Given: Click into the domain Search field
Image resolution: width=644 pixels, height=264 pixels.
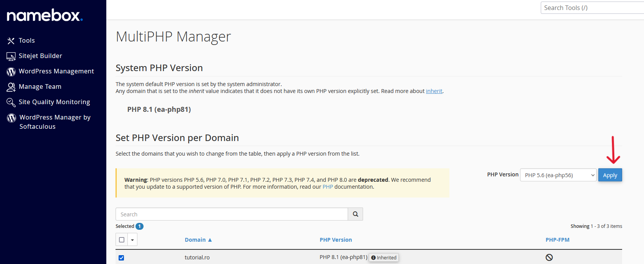Looking at the screenshot, I should (232, 214).
